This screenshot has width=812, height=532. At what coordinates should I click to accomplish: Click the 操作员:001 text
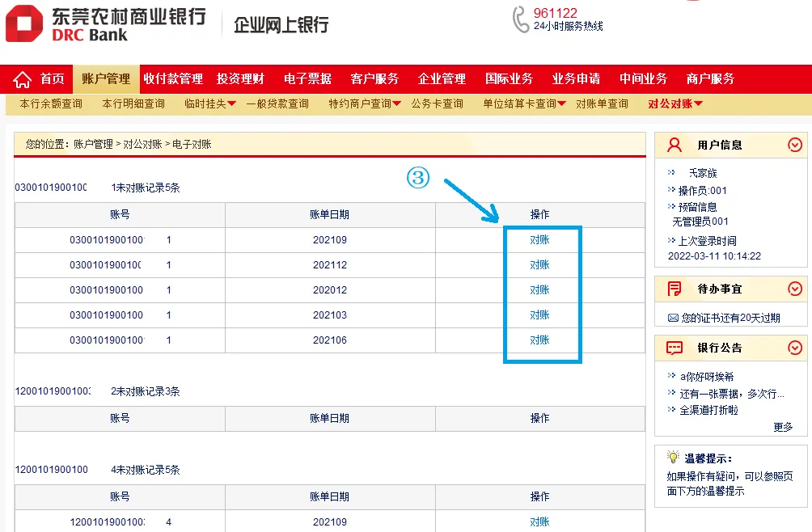[703, 191]
